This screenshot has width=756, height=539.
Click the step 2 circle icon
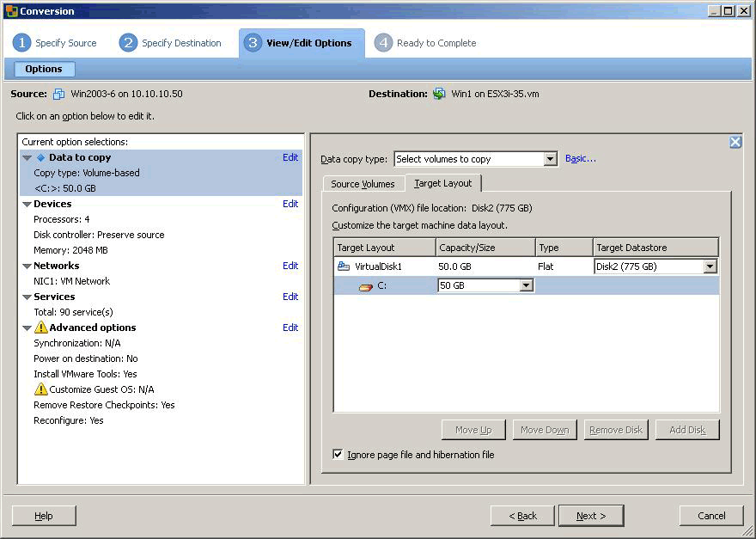pos(128,43)
